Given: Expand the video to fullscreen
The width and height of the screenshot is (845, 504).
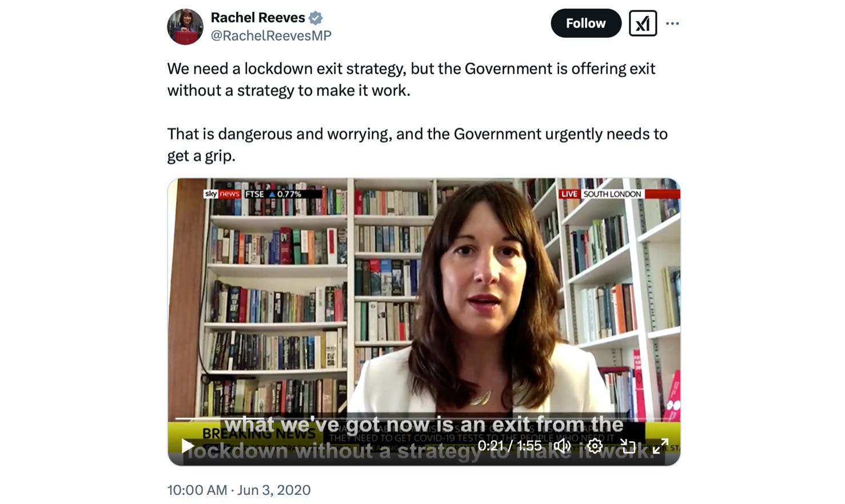Looking at the screenshot, I should 660,446.
